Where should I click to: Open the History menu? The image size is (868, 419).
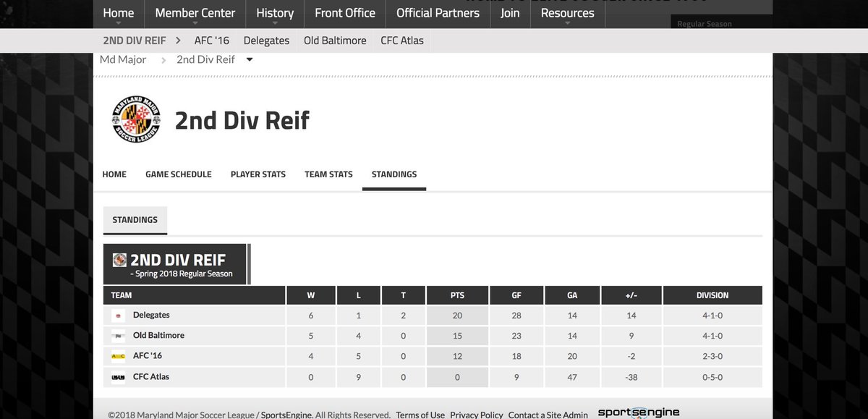click(275, 13)
